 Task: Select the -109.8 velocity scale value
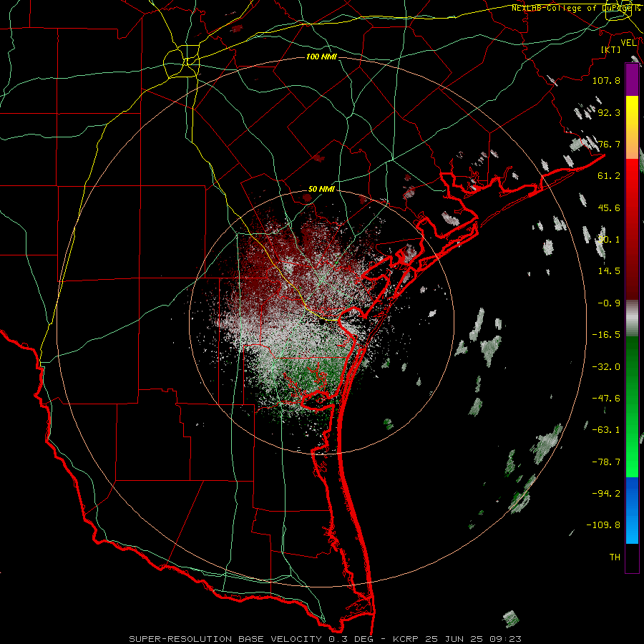coord(603,525)
